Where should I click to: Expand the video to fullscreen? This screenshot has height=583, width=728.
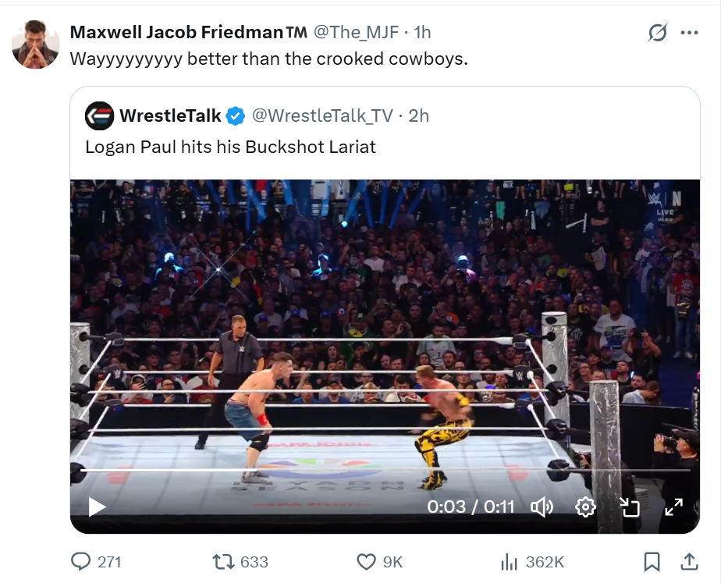[673, 507]
